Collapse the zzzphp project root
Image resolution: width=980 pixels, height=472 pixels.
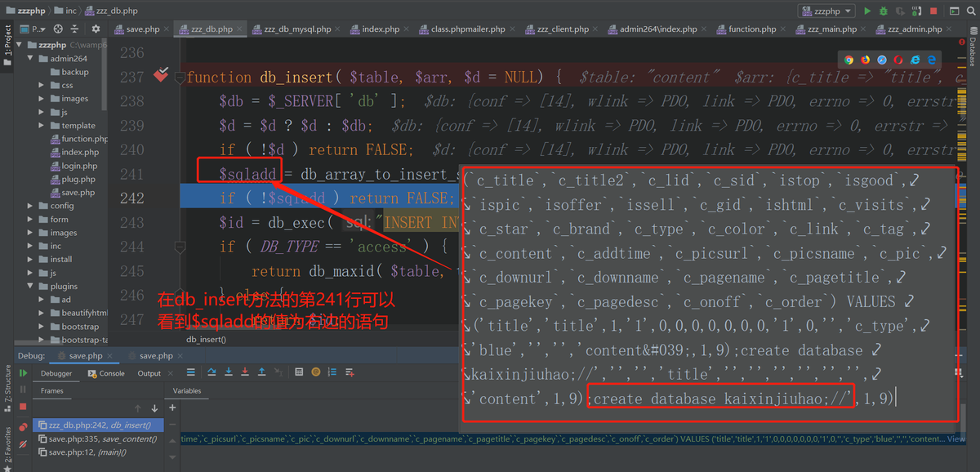(20, 45)
